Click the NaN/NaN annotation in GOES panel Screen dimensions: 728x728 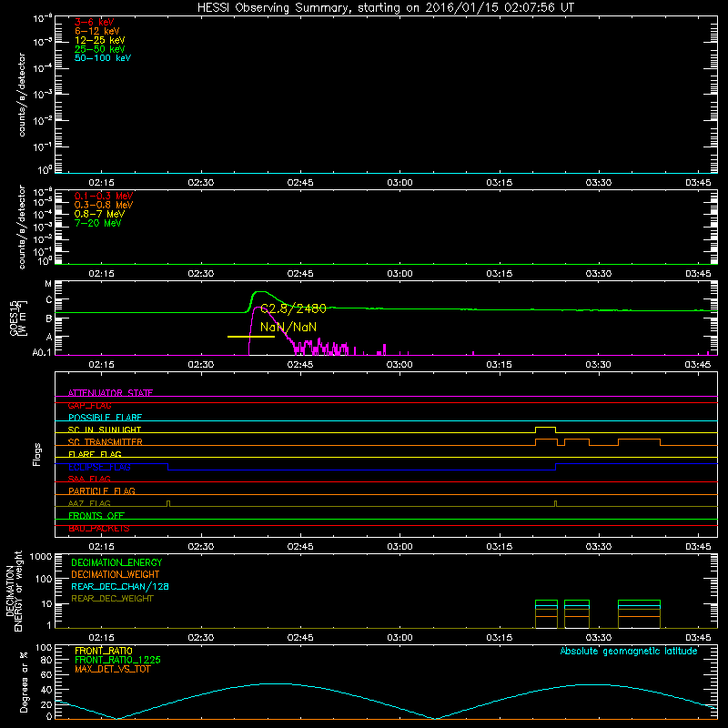tap(288, 327)
